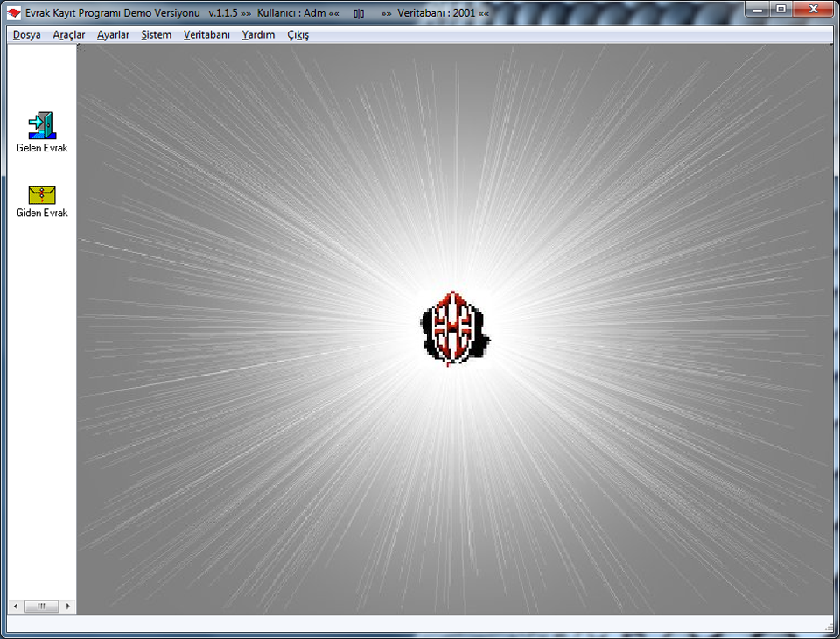Select the Çıkış menu item
The width and height of the screenshot is (840, 639).
297,35
